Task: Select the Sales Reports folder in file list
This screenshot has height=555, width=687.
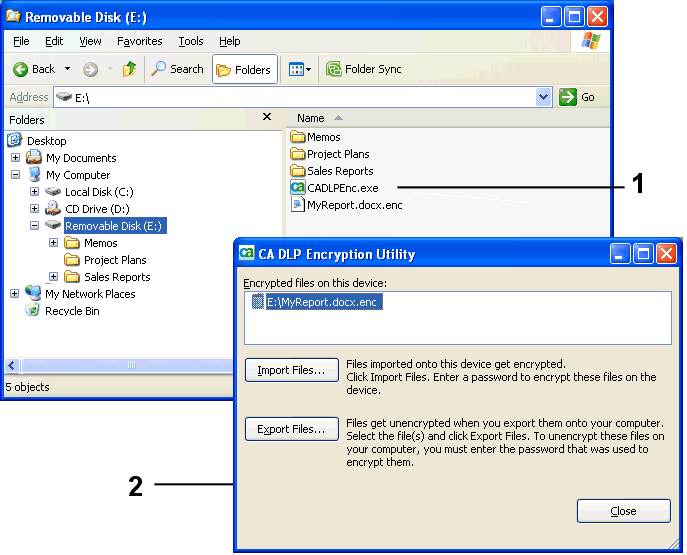Action: 332,171
